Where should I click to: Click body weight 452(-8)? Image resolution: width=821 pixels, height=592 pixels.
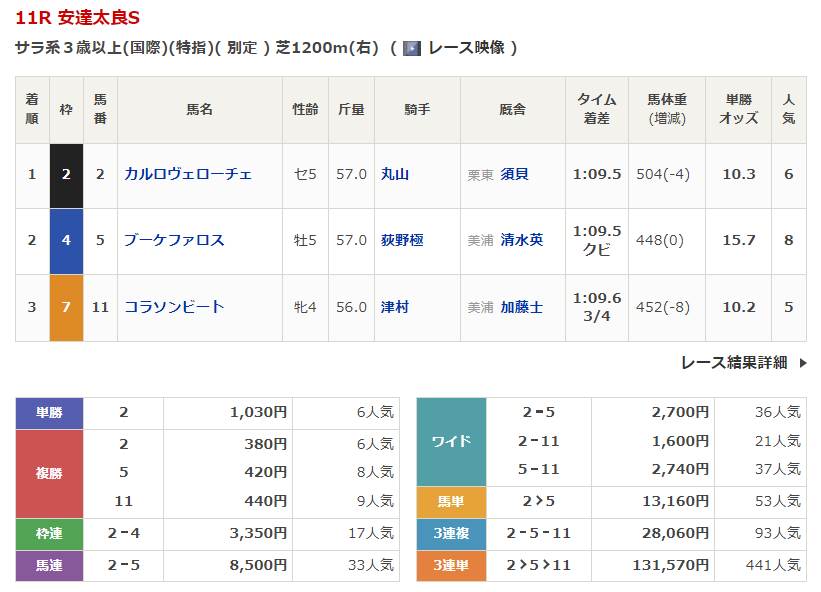click(663, 307)
